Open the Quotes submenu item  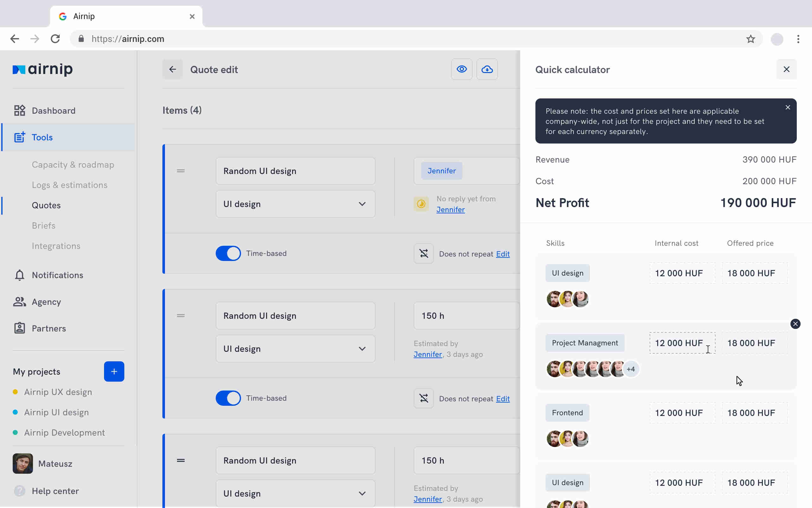point(46,205)
